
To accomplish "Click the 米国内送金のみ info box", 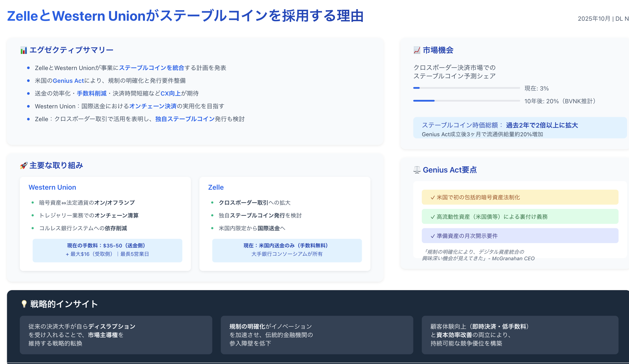I will click(x=287, y=250).
